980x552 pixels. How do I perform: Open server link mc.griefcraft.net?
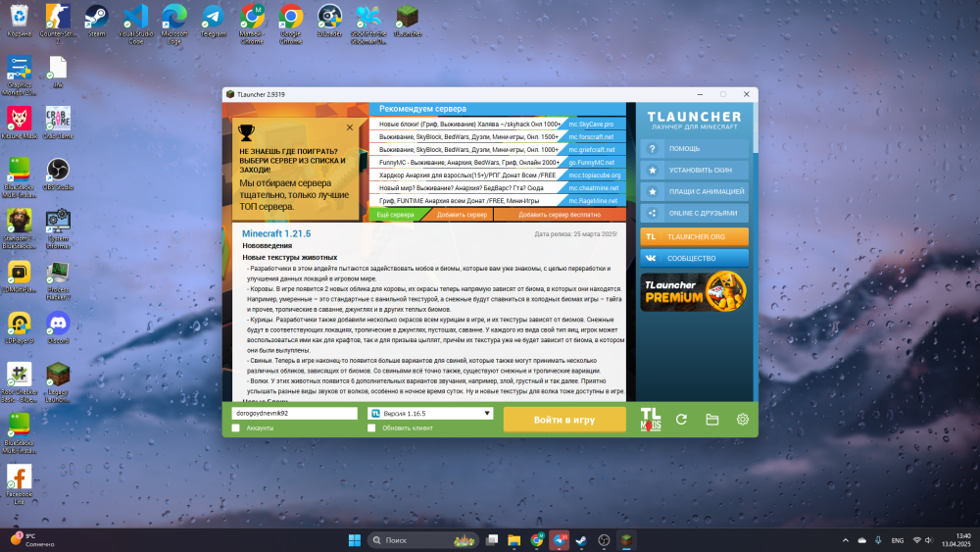[x=592, y=150]
